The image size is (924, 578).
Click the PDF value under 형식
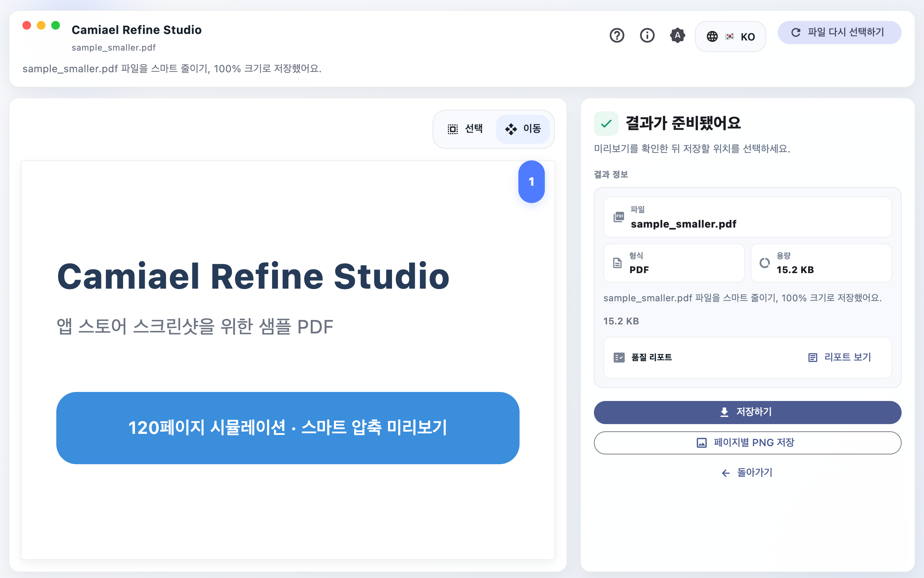tap(639, 270)
